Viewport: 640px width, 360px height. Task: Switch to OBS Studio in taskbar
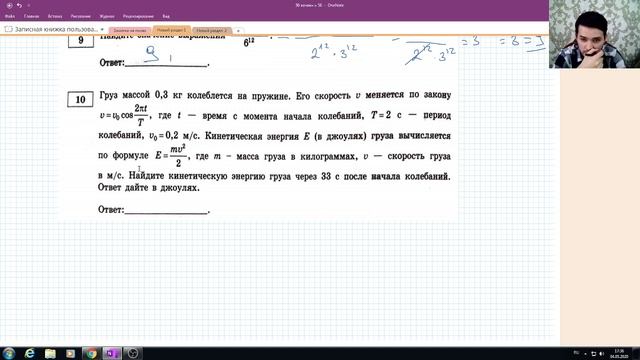pos(133,353)
